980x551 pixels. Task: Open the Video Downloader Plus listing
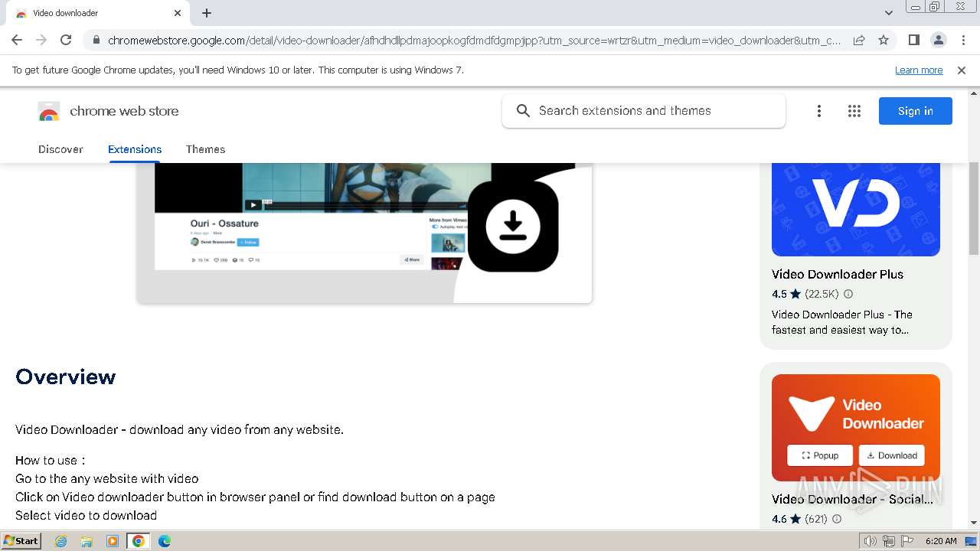838,274
